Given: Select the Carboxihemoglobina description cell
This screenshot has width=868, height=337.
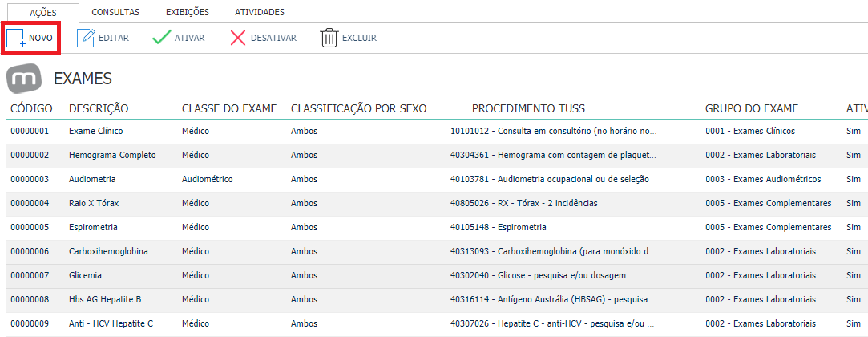Looking at the screenshot, I should (108, 251).
